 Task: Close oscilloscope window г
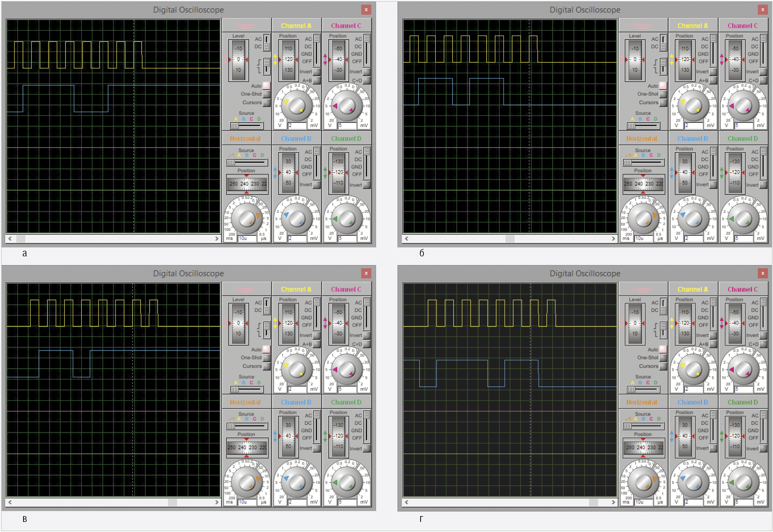[763, 273]
